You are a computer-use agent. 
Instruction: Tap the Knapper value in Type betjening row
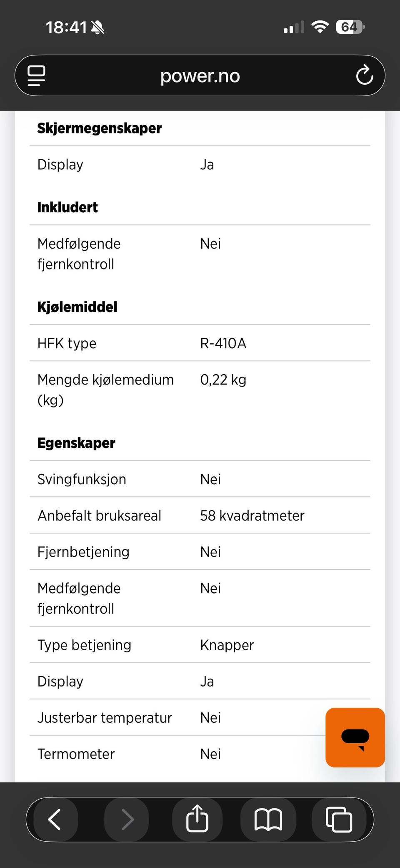tap(227, 645)
